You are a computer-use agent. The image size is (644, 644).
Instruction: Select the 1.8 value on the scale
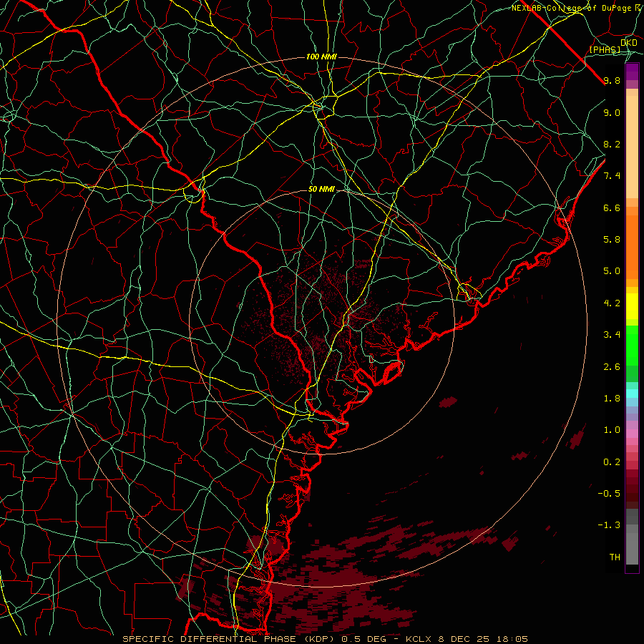pyautogui.click(x=612, y=399)
